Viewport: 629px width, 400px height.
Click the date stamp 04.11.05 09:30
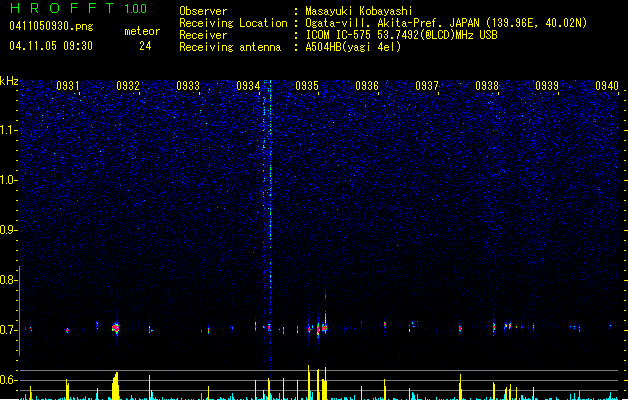(x=51, y=46)
